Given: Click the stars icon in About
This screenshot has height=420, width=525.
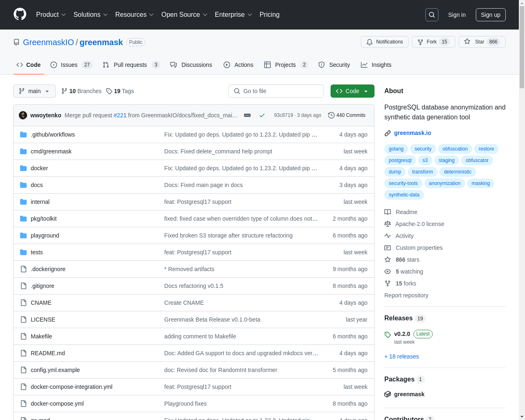Looking at the screenshot, I should point(388,260).
